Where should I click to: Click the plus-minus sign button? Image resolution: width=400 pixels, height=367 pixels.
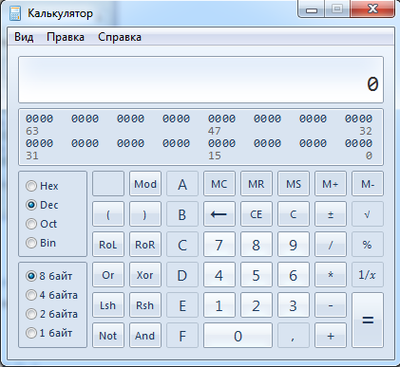330,214
